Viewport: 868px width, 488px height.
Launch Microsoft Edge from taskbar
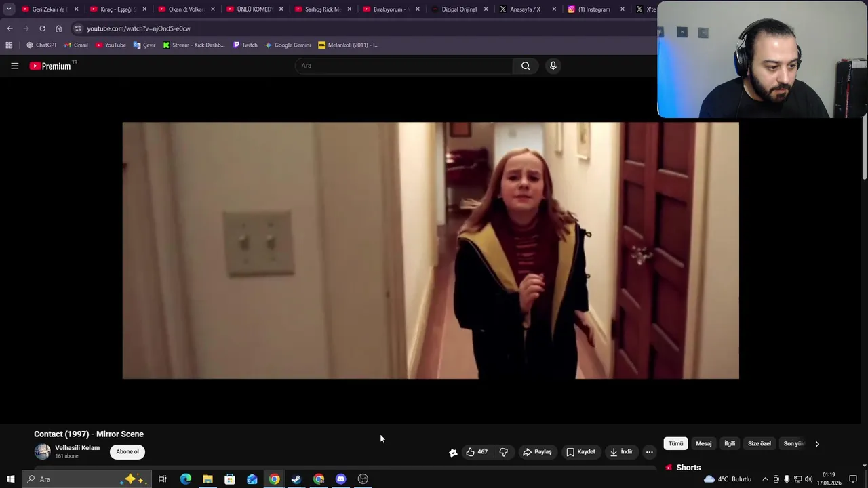pyautogui.click(x=185, y=479)
